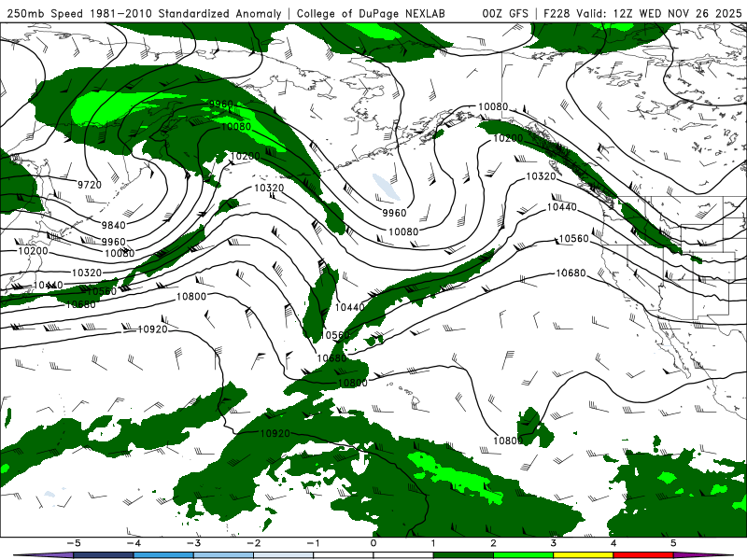Click the "10800" label beside the small green patch
747x560 pixels.
tap(508, 441)
